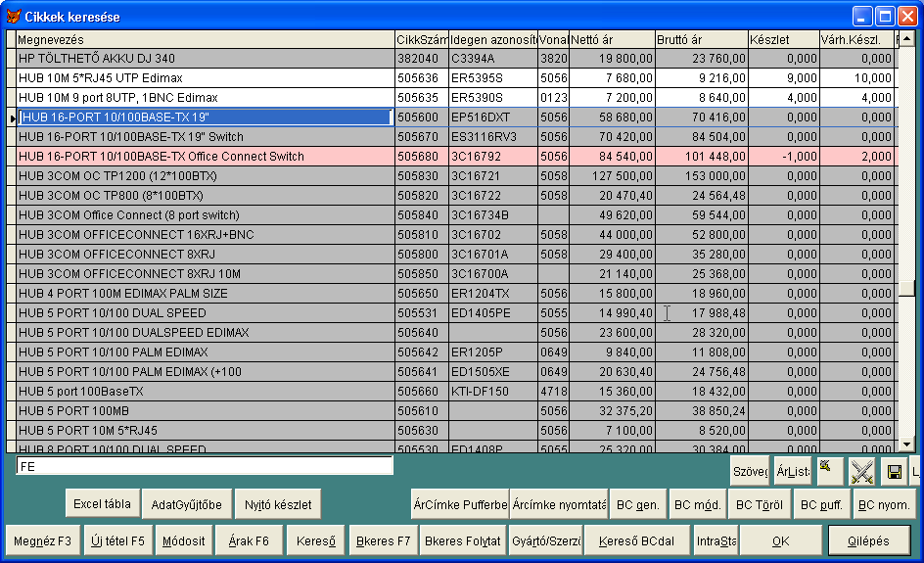Click the Árcímke nyomtatás button
The height and width of the screenshot is (563, 924).
coord(559,504)
